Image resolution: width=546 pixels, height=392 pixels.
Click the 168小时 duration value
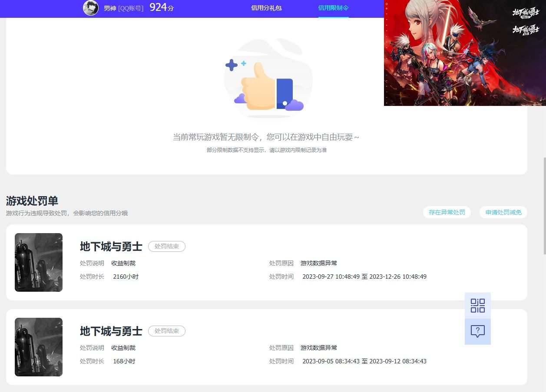124,361
